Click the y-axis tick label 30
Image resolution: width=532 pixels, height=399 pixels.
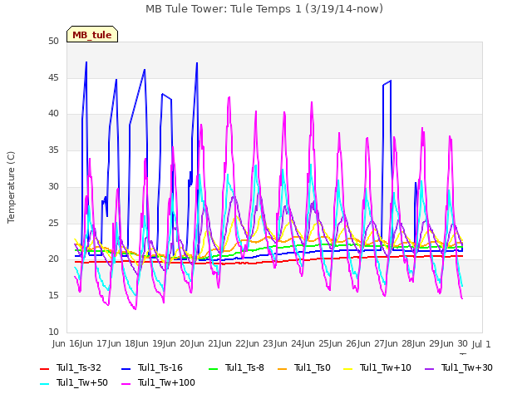[53, 186]
